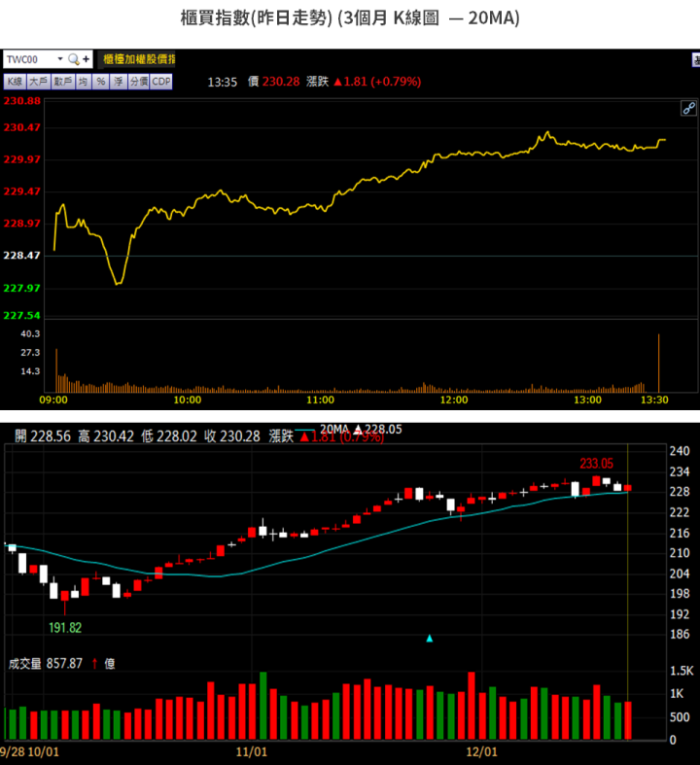700x765 pixels.
Task: Click the red triangle next to 漲跌 in header
Action: pos(338,82)
